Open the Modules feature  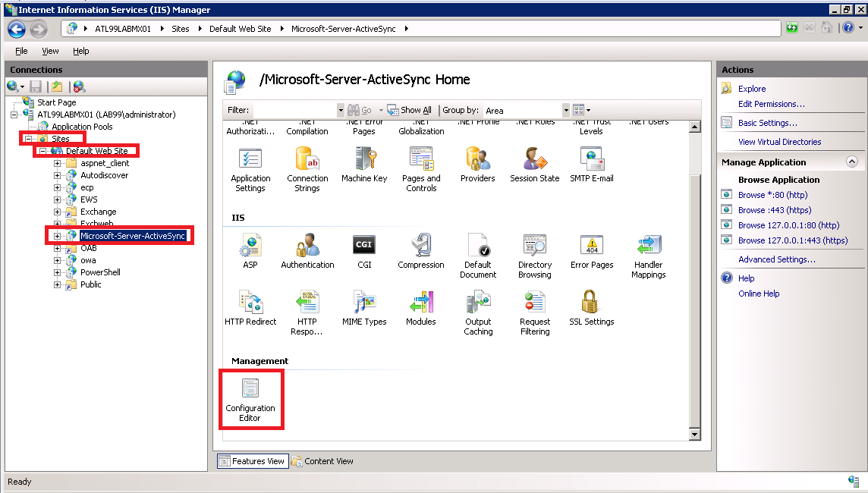pyautogui.click(x=421, y=308)
